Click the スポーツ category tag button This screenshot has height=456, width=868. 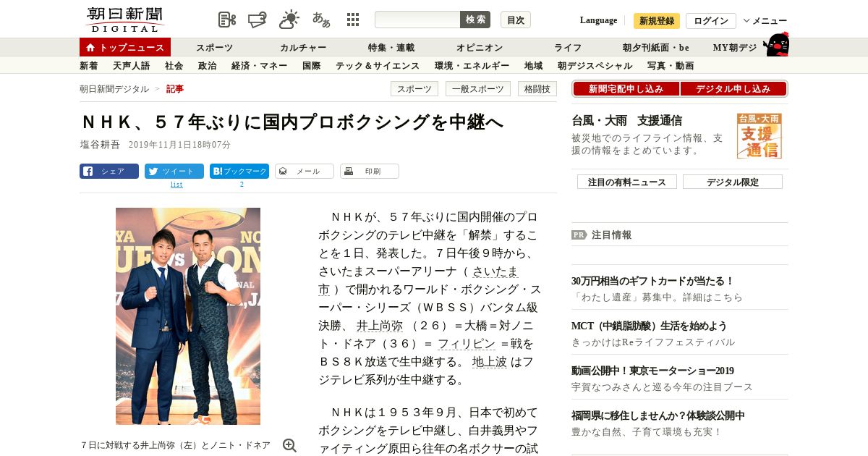tap(414, 89)
